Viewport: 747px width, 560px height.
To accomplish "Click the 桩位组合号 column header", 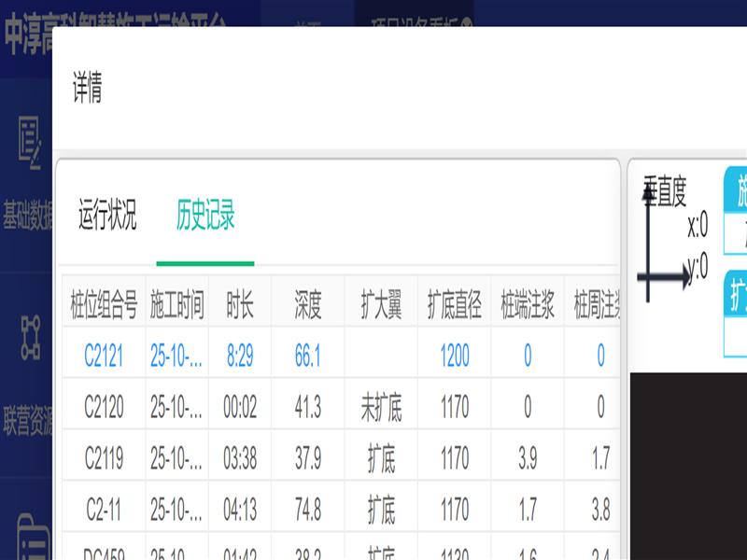I will [104, 304].
